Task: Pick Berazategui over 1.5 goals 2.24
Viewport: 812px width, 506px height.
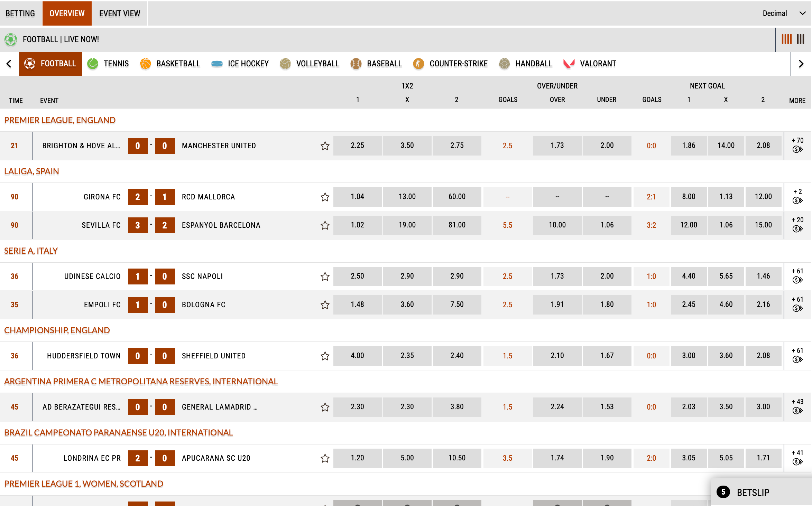Action: click(557, 407)
